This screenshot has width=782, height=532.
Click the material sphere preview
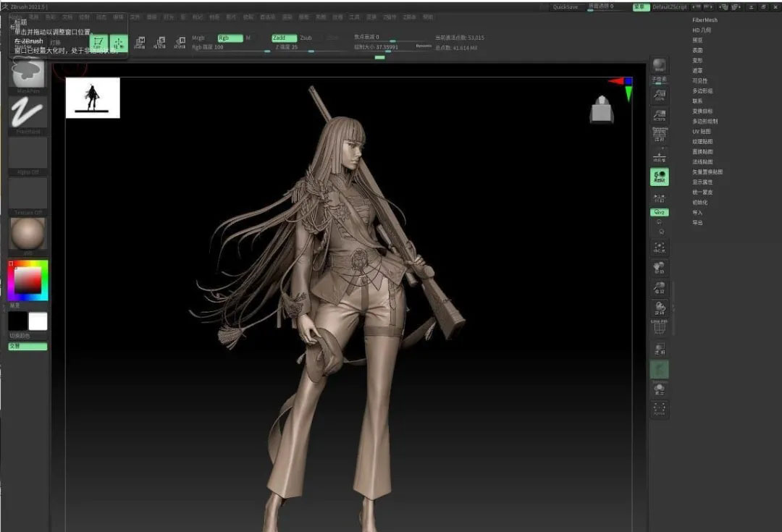(x=28, y=234)
